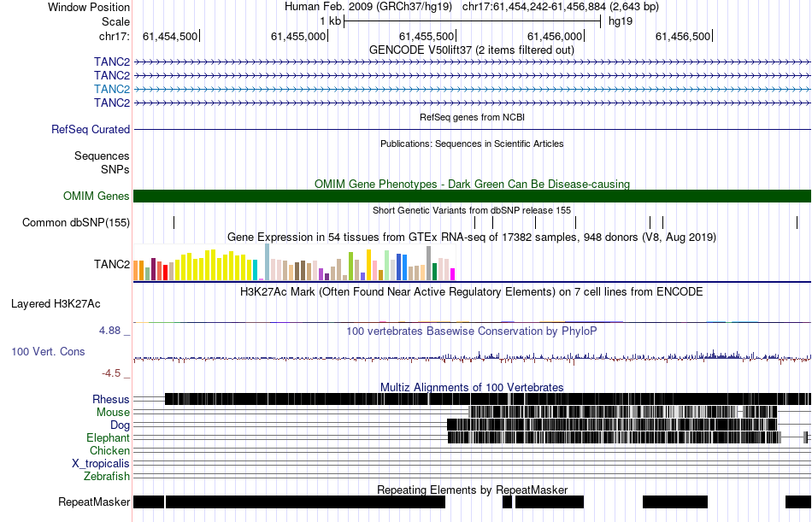This screenshot has width=812, height=522.
Task: Click the PhyloP conservation wiggle graph
Action: pyautogui.click(x=472, y=357)
